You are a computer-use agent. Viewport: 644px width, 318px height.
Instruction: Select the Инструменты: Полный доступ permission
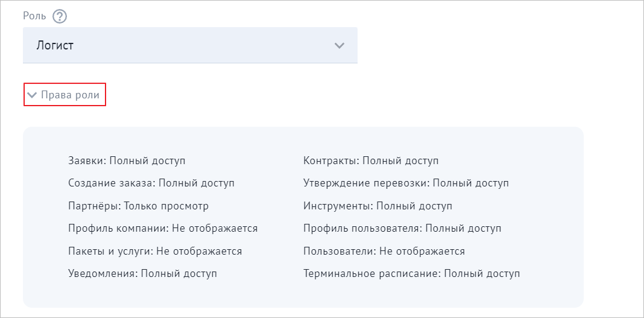point(378,206)
